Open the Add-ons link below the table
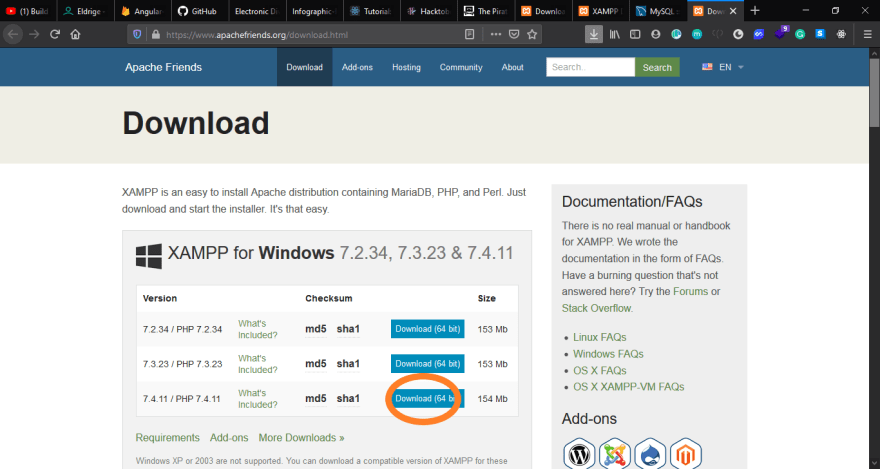 coord(229,438)
